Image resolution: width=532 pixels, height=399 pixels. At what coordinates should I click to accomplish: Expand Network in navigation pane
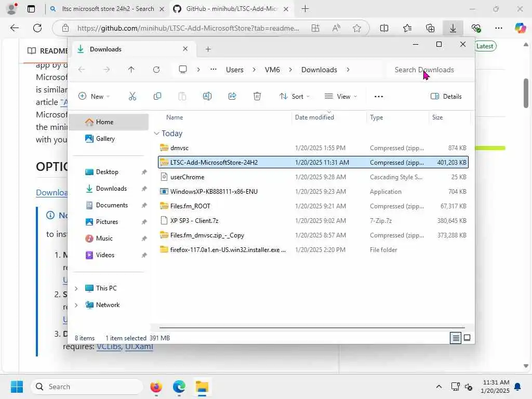[x=76, y=305]
